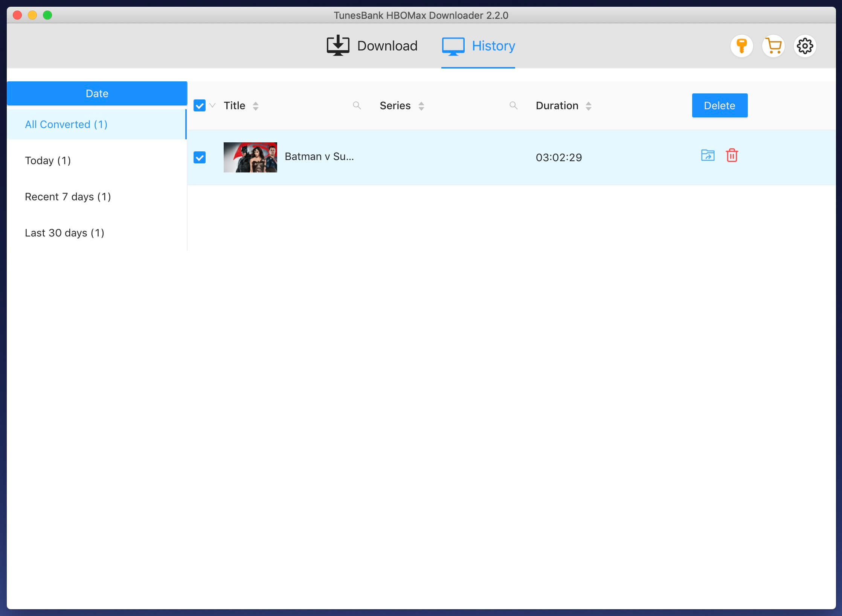Sort by Series using sort arrows
This screenshot has width=842, height=616.
pyautogui.click(x=421, y=106)
